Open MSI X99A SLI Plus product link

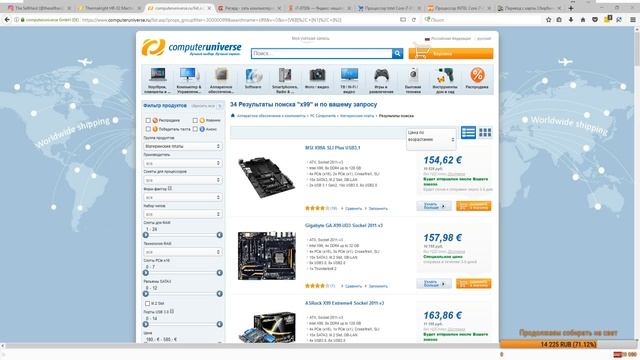(x=332, y=148)
